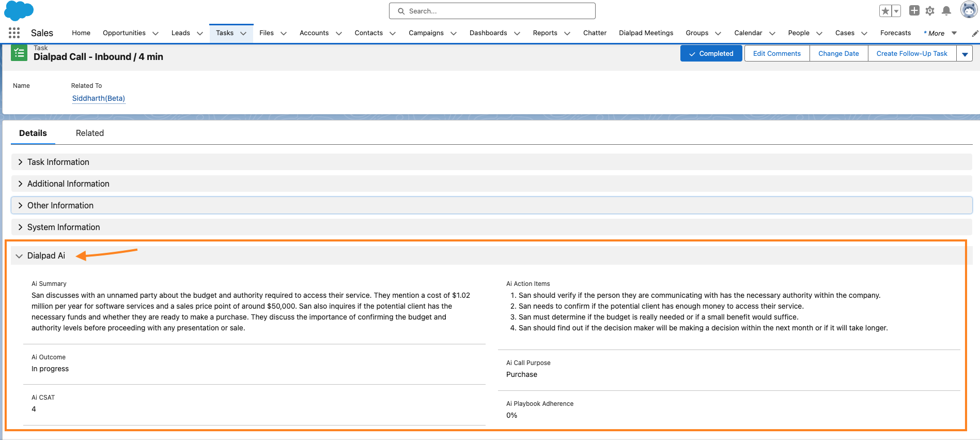Click the green Task record icon
This screenshot has width=980, height=440.
(x=19, y=53)
